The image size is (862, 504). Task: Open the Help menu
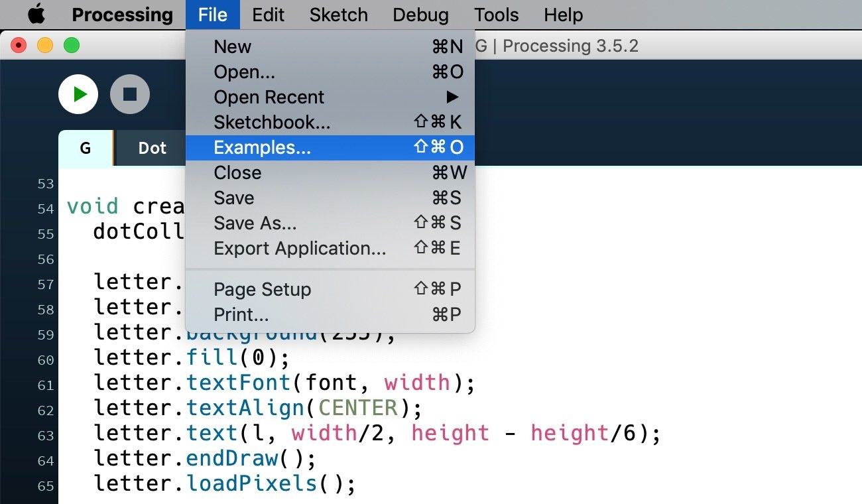[563, 15]
